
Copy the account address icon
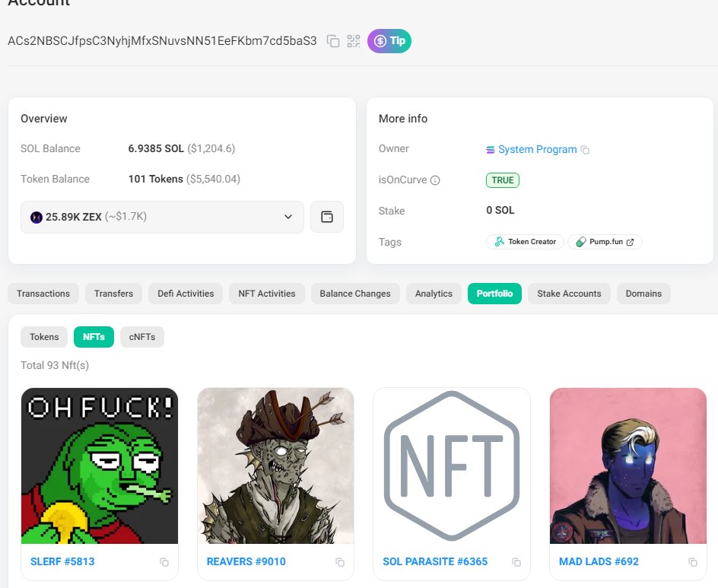(333, 41)
